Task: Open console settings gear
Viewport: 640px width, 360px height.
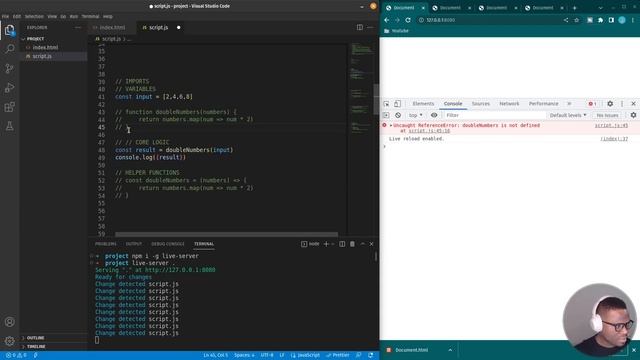Action: (633, 115)
